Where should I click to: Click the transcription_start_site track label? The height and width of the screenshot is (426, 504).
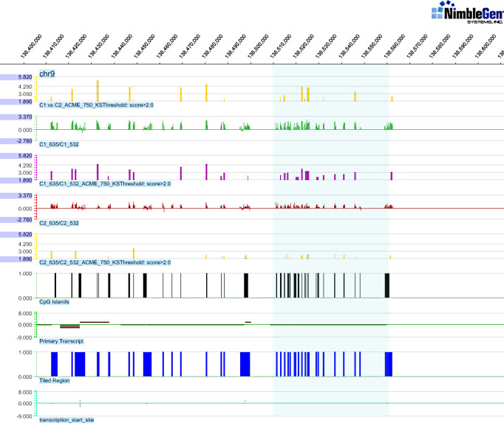(x=67, y=419)
